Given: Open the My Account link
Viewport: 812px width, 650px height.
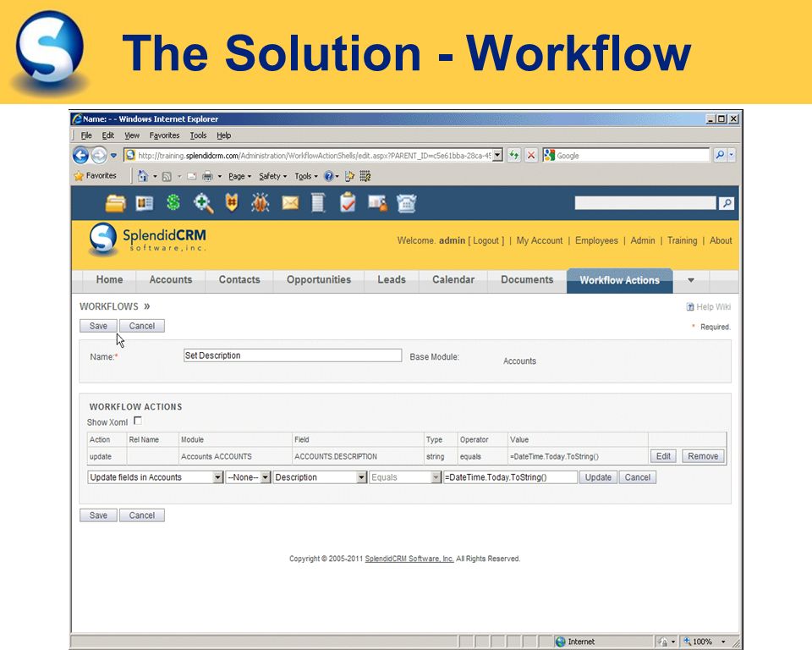Looking at the screenshot, I should click(x=539, y=240).
